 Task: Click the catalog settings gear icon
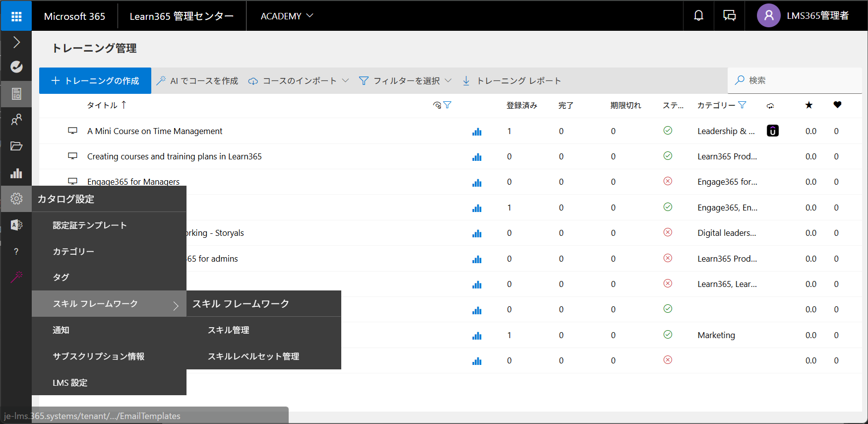point(16,199)
